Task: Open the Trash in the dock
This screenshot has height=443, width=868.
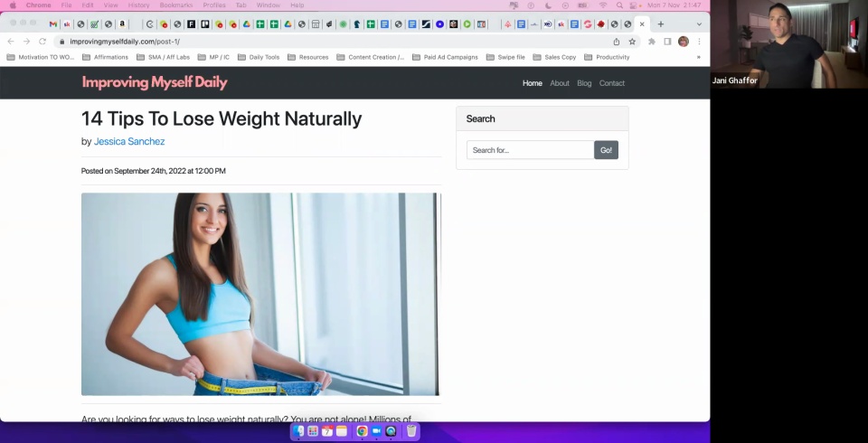Action: coord(411,431)
